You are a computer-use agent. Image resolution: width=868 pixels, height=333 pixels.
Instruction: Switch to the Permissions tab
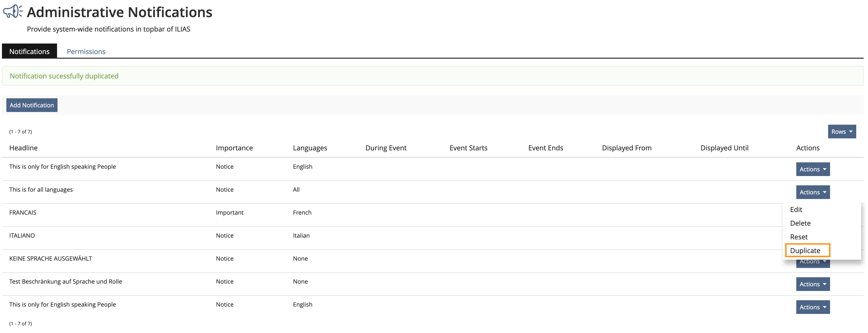tap(86, 52)
